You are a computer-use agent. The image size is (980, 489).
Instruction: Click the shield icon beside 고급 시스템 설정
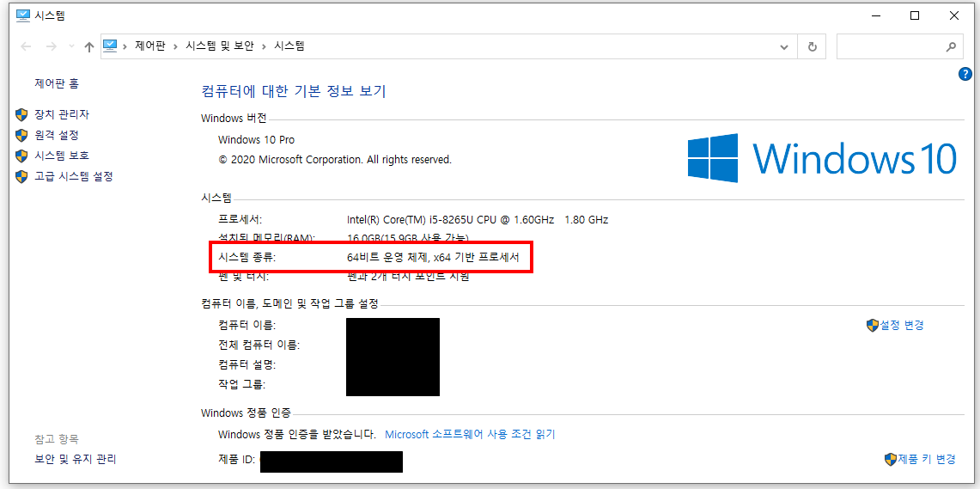coord(21,176)
